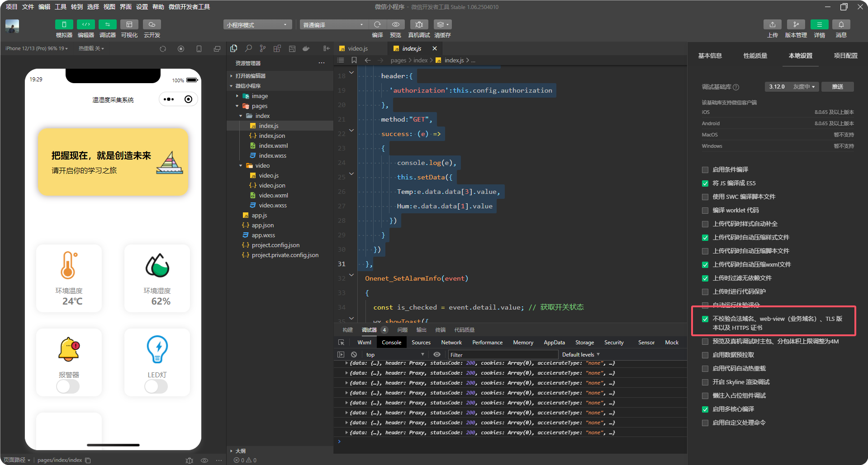
Task: Click the Preview (预览) eye icon
Action: [395, 24]
